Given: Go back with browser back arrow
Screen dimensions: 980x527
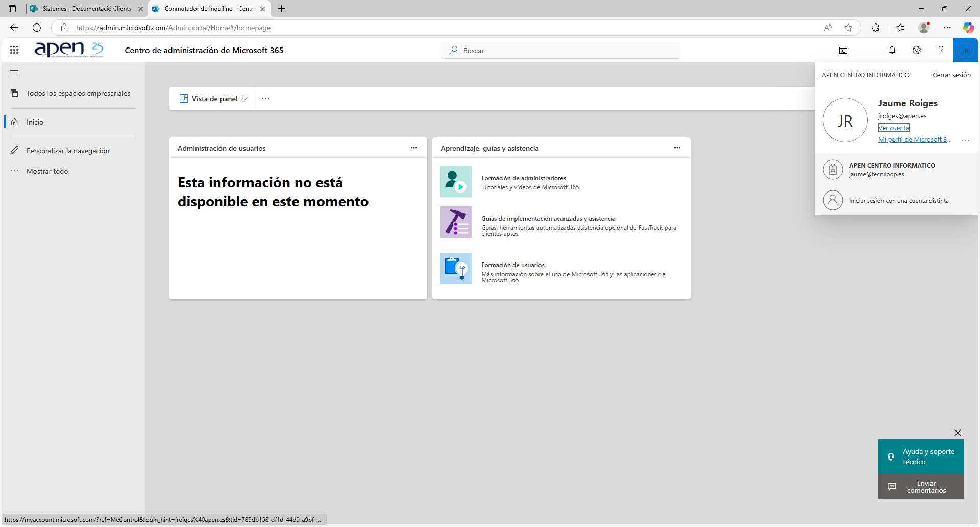Looking at the screenshot, I should pos(14,28).
